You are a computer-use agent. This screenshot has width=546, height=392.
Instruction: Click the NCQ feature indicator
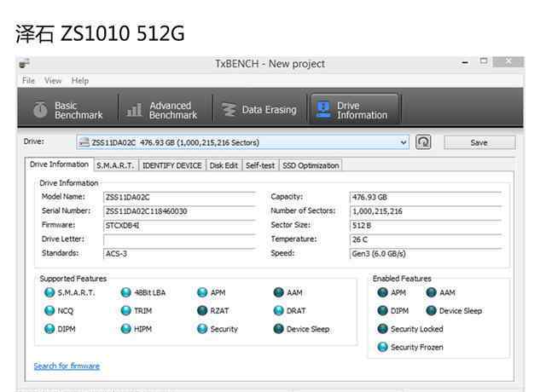tap(49, 310)
